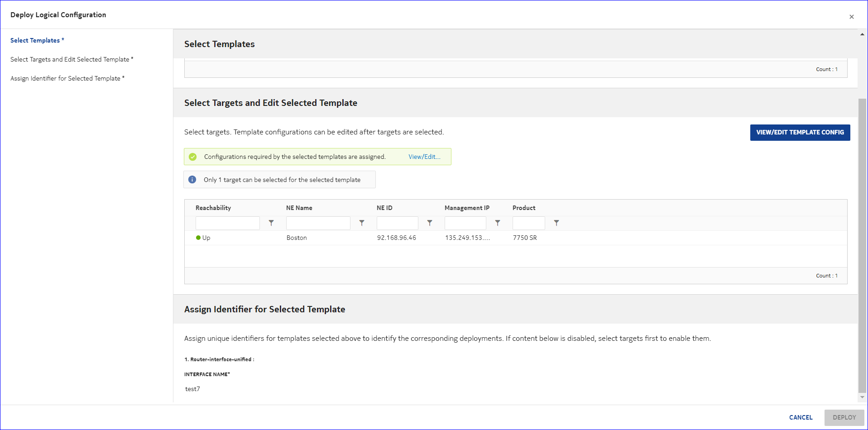Go to Select Templates step
The image size is (868, 430).
pyautogui.click(x=35, y=41)
